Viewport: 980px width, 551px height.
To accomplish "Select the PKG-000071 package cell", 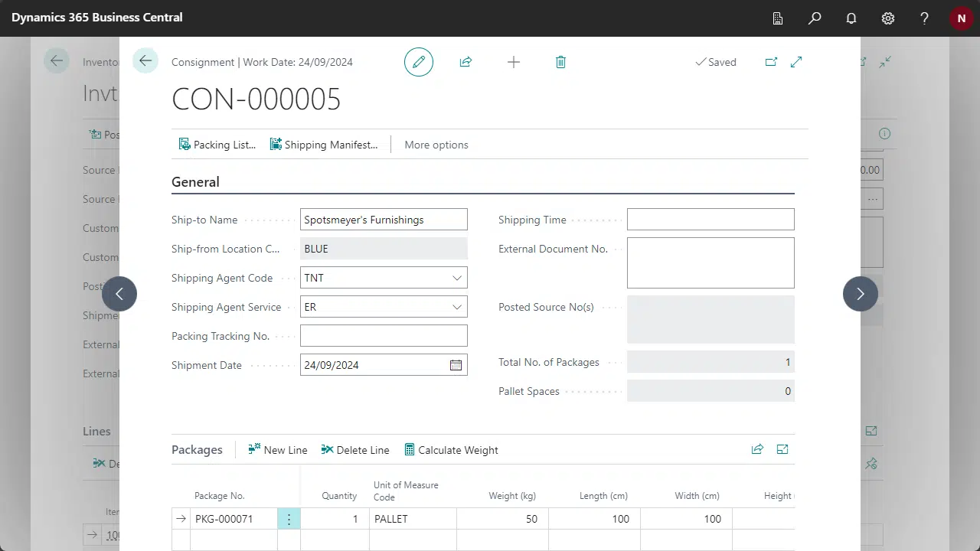I will point(234,519).
